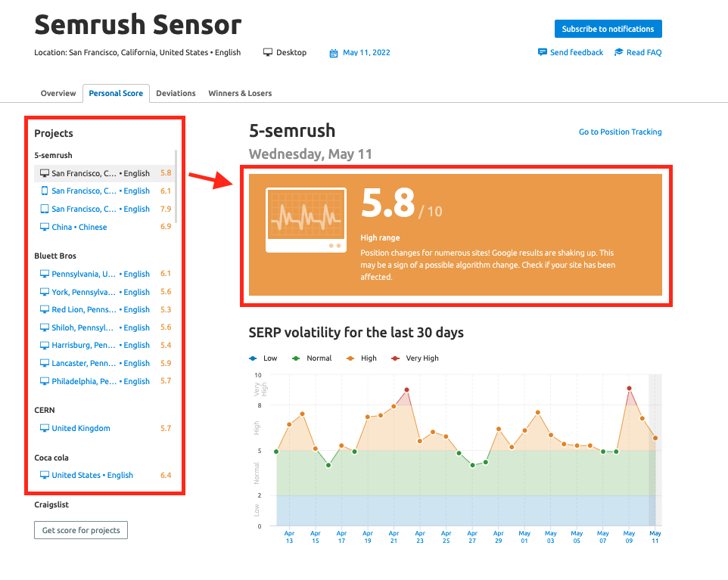Switch to the Deviations tab
This screenshot has height=580, width=728.
(176, 93)
